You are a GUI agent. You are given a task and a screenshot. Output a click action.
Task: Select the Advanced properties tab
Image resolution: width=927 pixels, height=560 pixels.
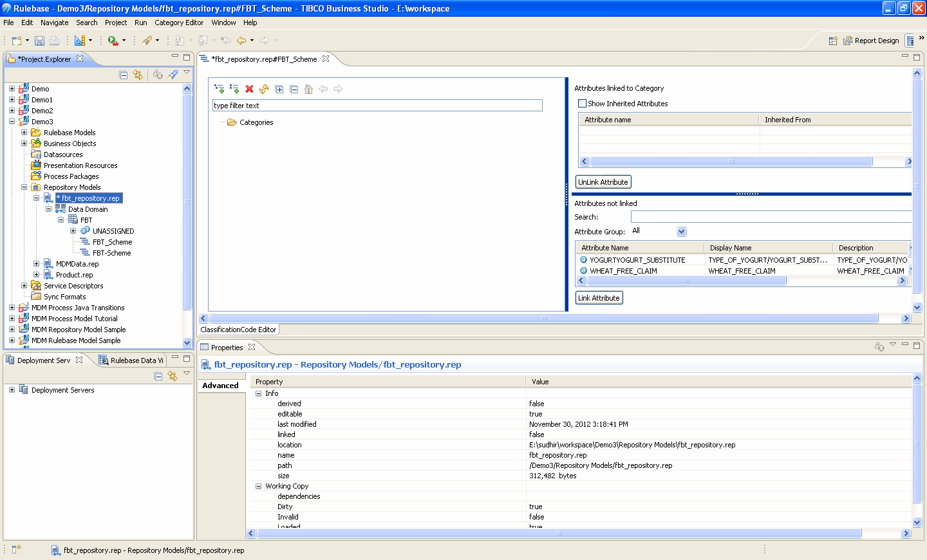point(221,386)
